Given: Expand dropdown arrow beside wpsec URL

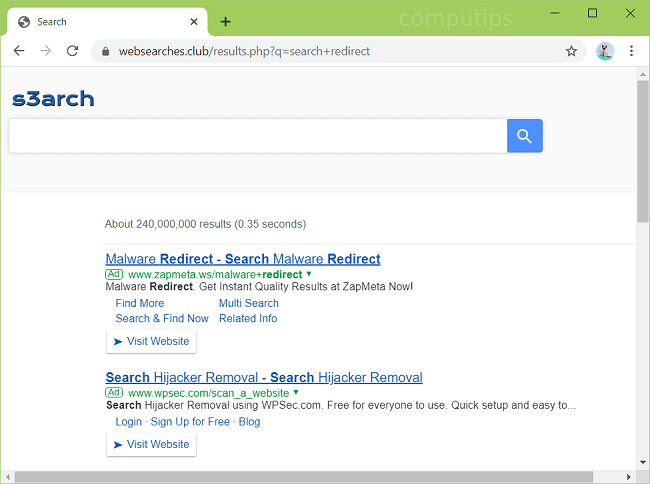Looking at the screenshot, I should 296,392.
